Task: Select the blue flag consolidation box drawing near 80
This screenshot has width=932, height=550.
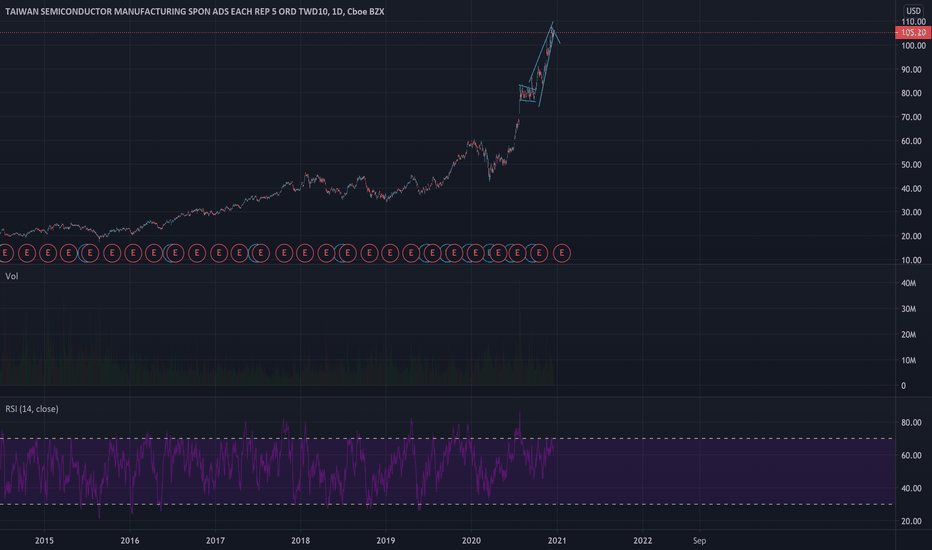Action: [x=527, y=93]
